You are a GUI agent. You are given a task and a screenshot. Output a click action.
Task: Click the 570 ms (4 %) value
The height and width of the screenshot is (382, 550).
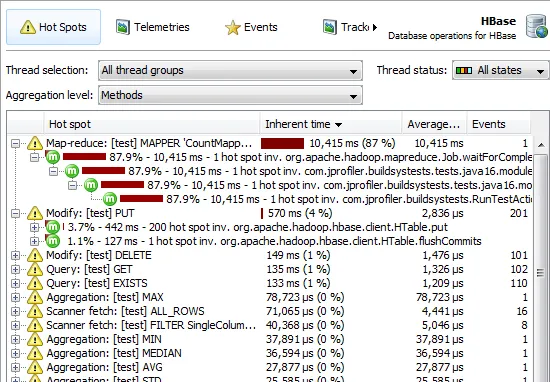coord(300,213)
